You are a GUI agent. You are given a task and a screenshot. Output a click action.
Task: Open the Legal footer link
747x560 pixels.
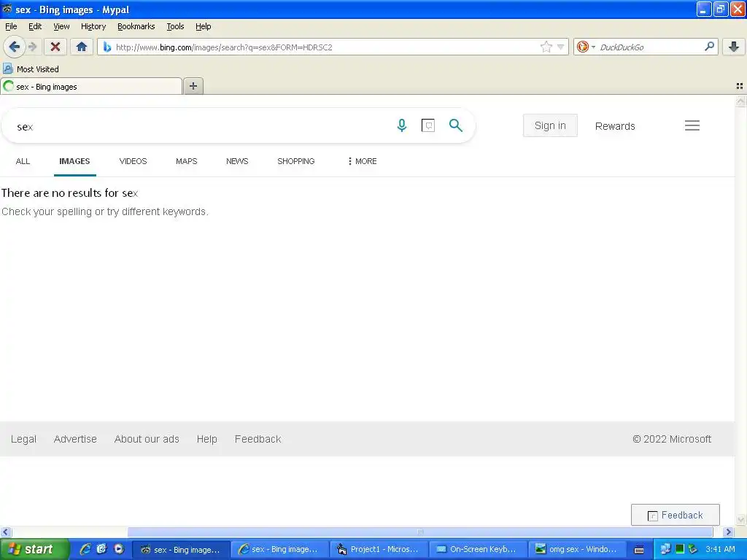coord(24,439)
